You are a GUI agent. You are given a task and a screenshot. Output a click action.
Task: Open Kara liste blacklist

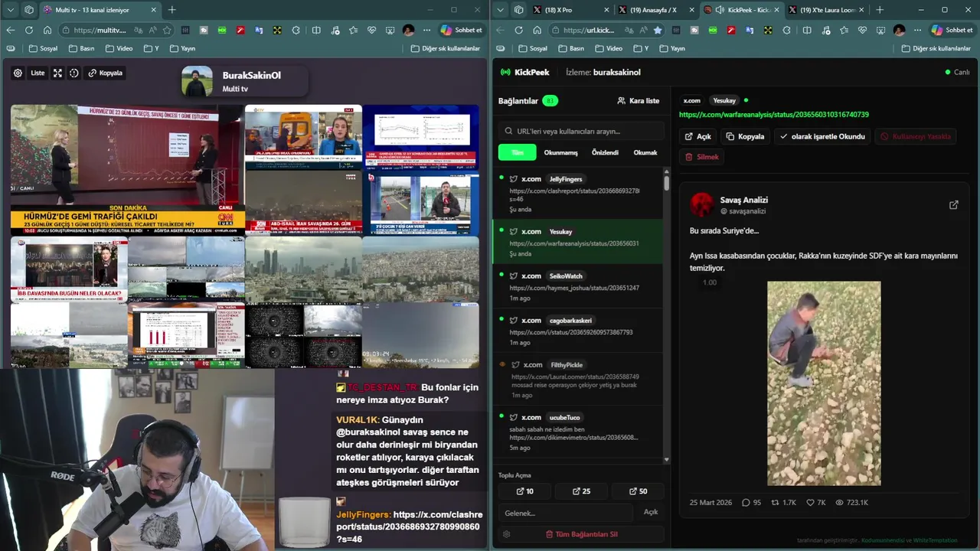coord(639,100)
